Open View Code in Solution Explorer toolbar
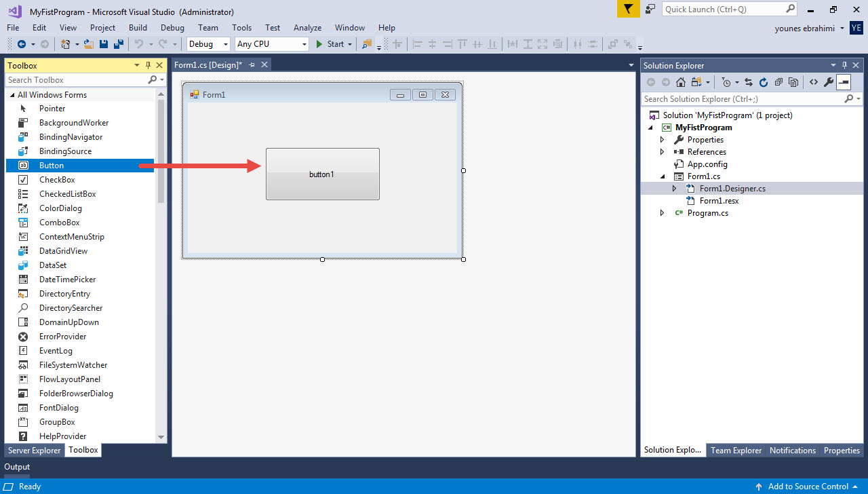This screenshot has height=494, width=868. pos(814,81)
